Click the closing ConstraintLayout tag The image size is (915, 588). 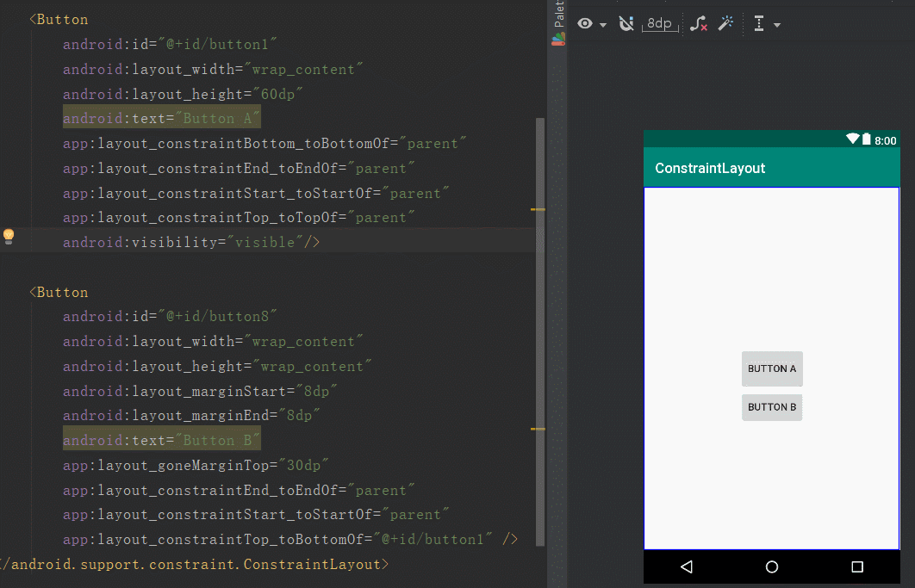[194, 565]
